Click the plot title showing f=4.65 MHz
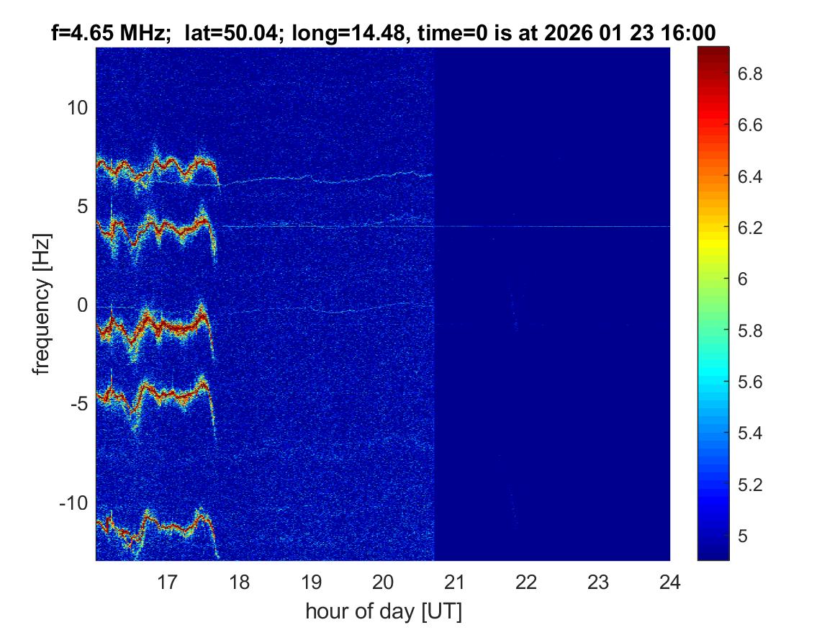 [383, 32]
